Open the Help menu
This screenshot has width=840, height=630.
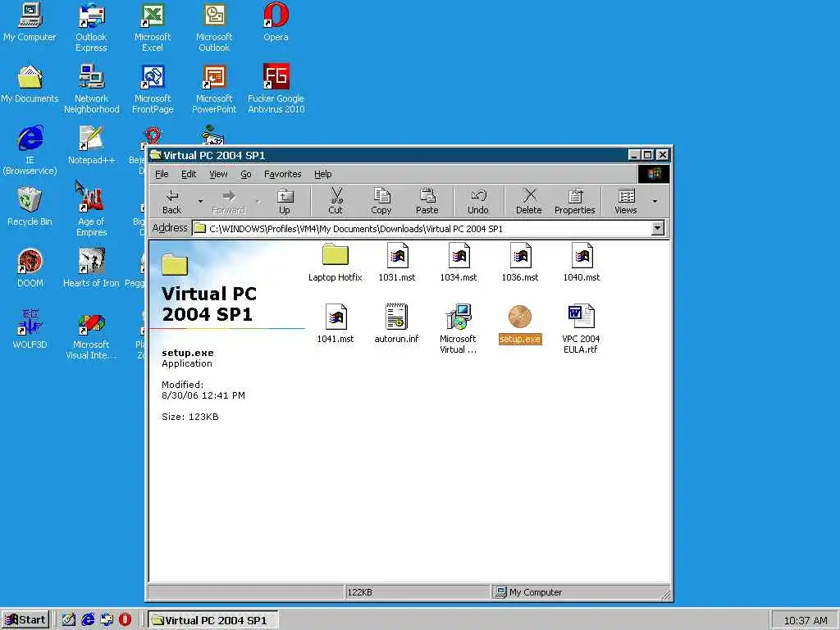point(323,174)
